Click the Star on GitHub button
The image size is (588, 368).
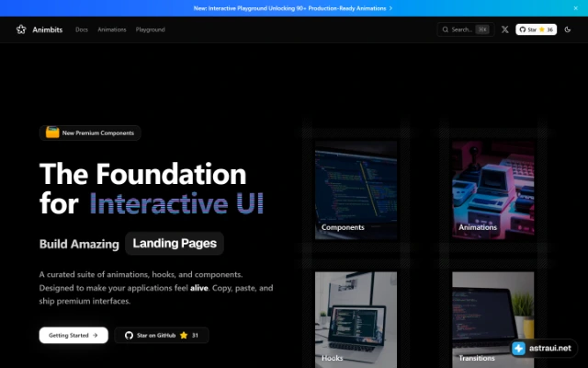[162, 335]
